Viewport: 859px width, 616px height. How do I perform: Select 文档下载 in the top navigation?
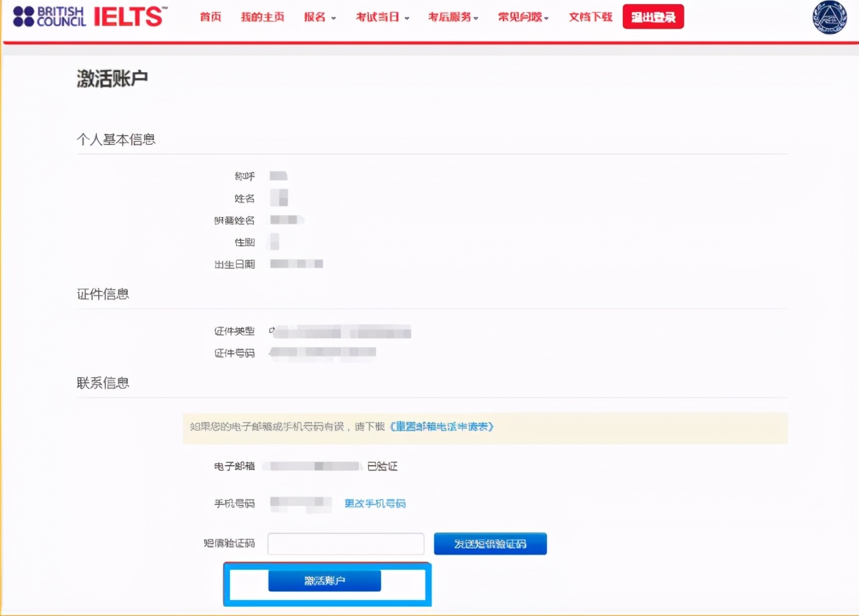[590, 17]
